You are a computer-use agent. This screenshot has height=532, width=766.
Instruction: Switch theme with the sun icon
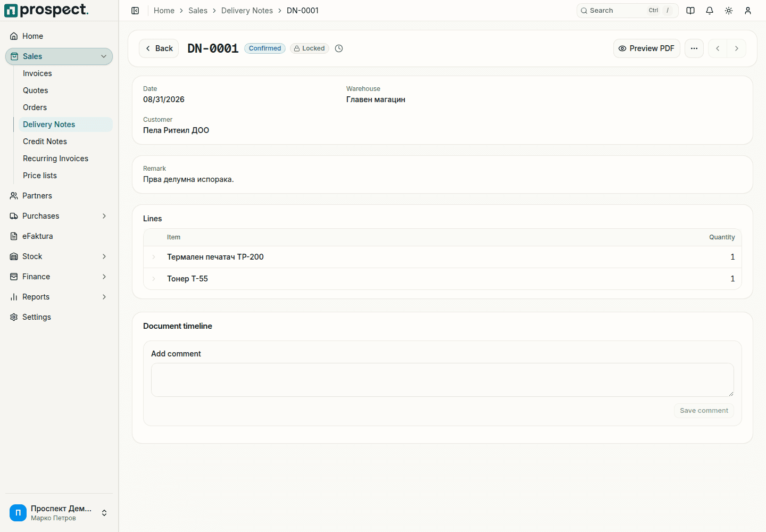729,11
